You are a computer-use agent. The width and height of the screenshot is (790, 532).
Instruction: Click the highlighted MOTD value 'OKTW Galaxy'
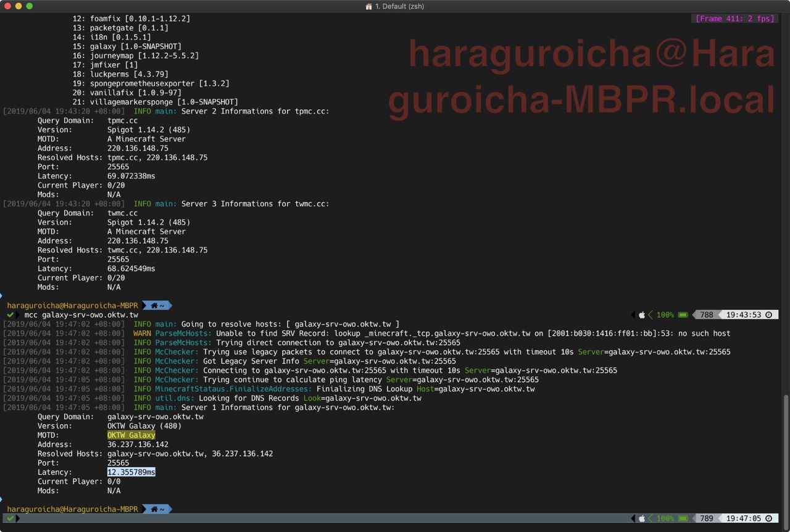[131, 435]
